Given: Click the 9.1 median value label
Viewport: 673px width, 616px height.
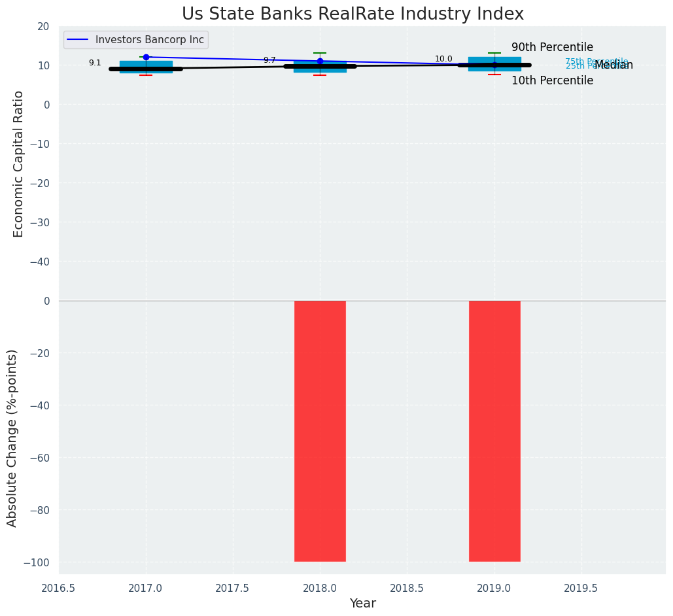Looking at the screenshot, I should click(x=95, y=63).
